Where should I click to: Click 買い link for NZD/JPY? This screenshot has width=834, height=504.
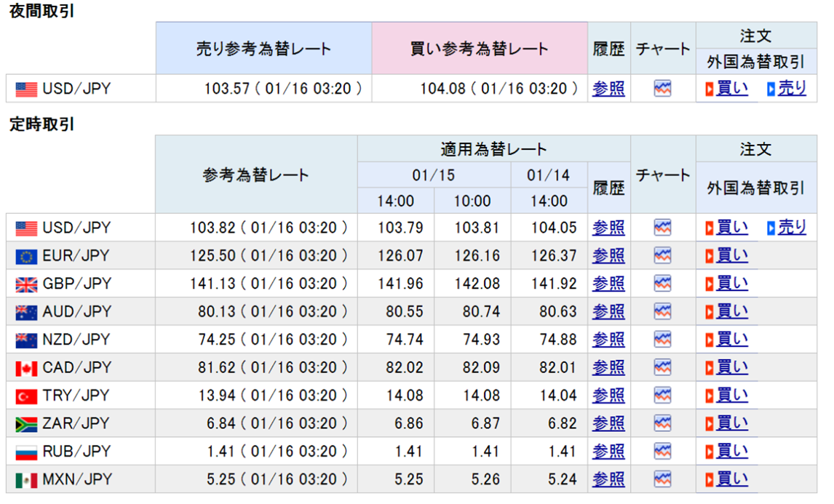(x=732, y=340)
